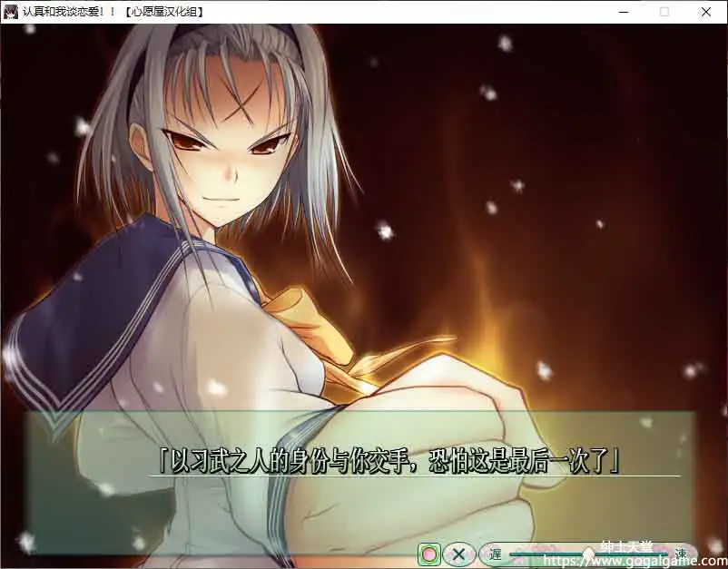
Task: Click the pink circle button in the control bar
Action: pos(430,554)
